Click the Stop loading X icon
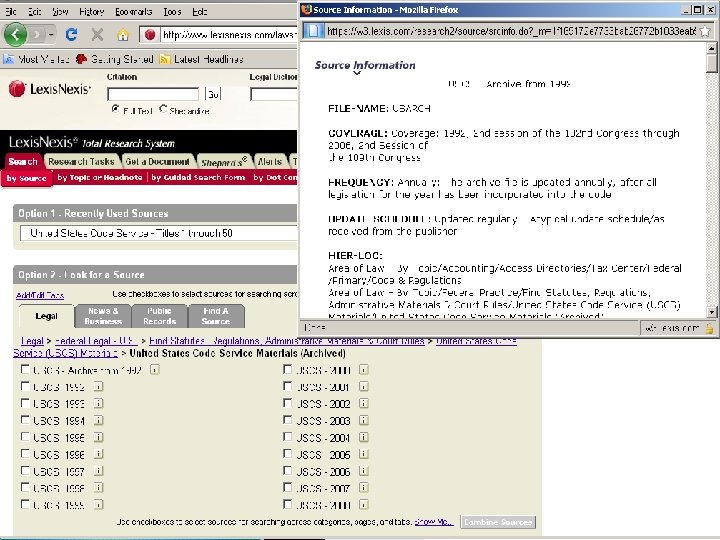This screenshot has width=720, height=540. click(97, 34)
